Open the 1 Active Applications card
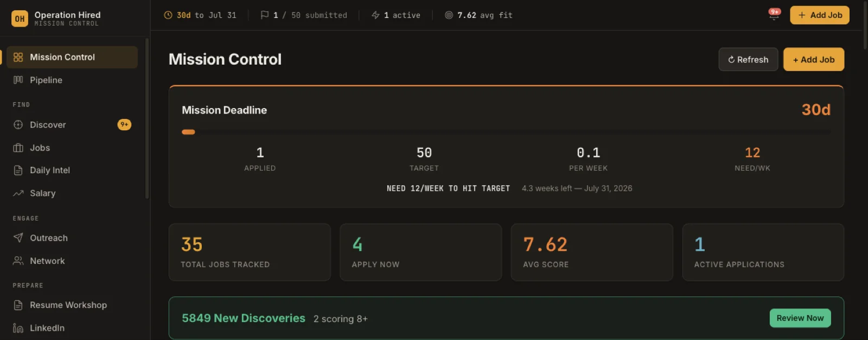The image size is (868, 340). click(x=763, y=252)
